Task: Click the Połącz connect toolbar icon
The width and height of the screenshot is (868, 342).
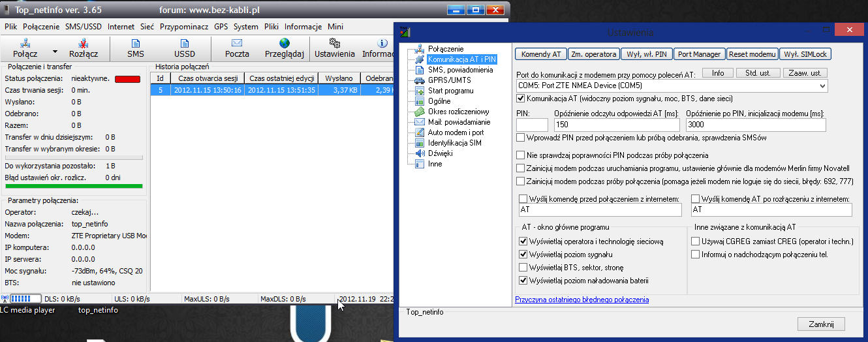Action: coord(27,44)
